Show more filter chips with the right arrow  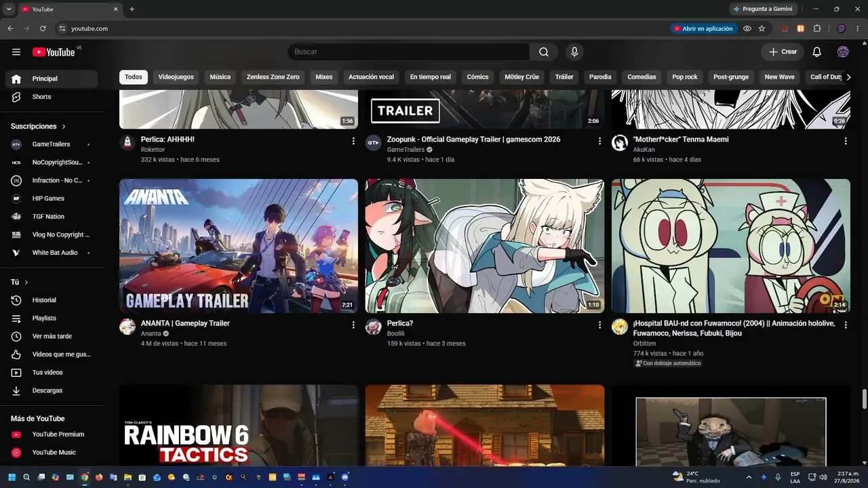tap(848, 77)
